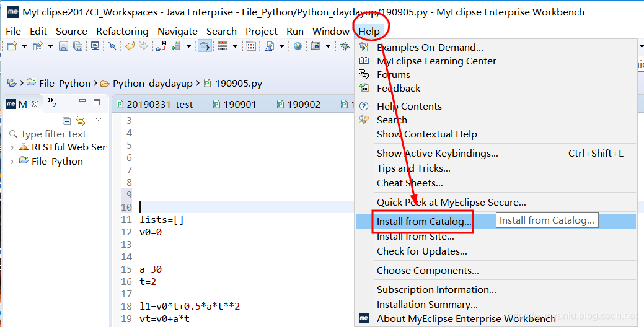Open the Window menu
Image resolution: width=644 pixels, height=327 pixels.
330,32
